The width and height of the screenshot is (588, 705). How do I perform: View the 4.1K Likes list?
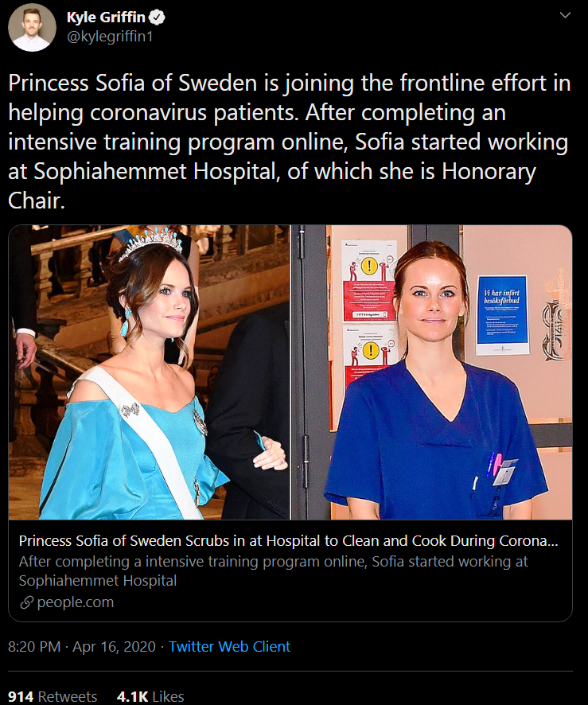[150, 696]
